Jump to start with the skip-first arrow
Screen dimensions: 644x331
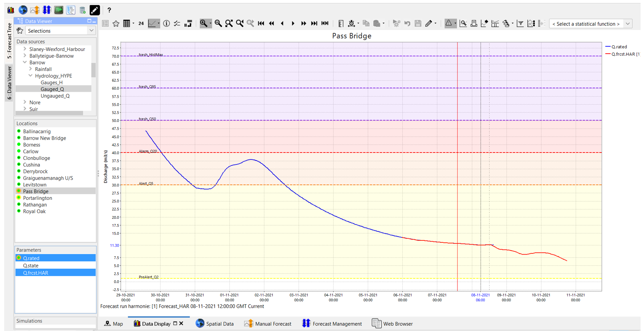[261, 24]
